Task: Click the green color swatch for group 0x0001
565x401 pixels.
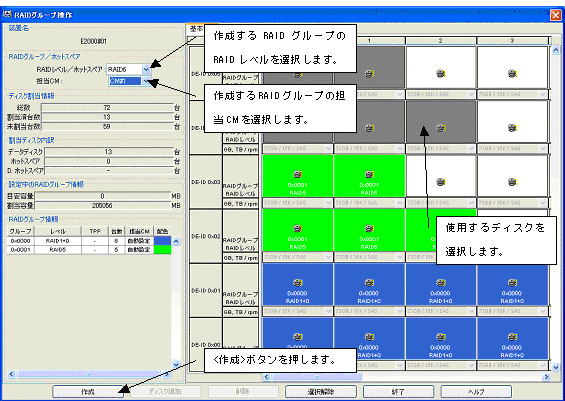Action: 162,250
